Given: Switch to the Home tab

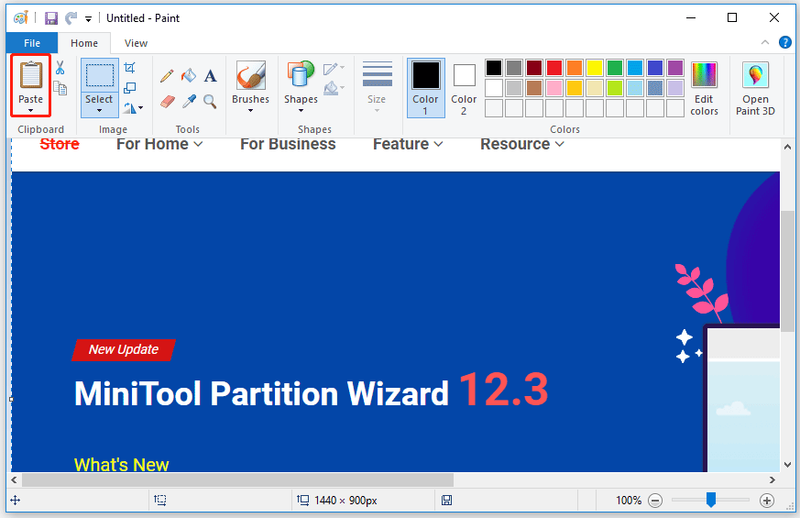Looking at the screenshot, I should [x=84, y=43].
